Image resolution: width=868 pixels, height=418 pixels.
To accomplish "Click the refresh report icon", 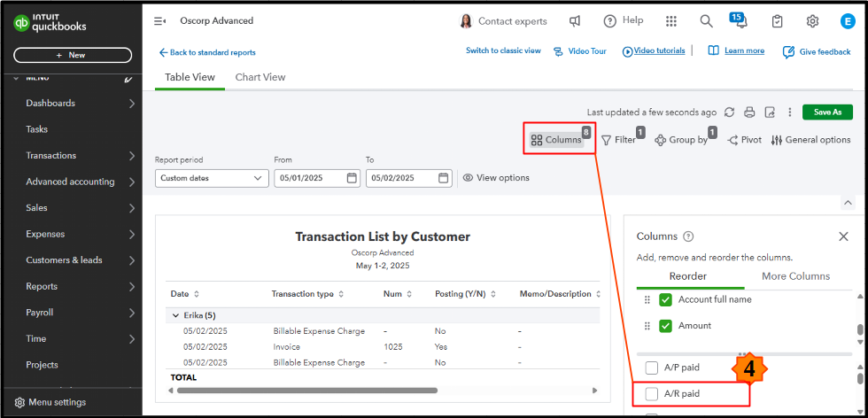I will point(730,112).
